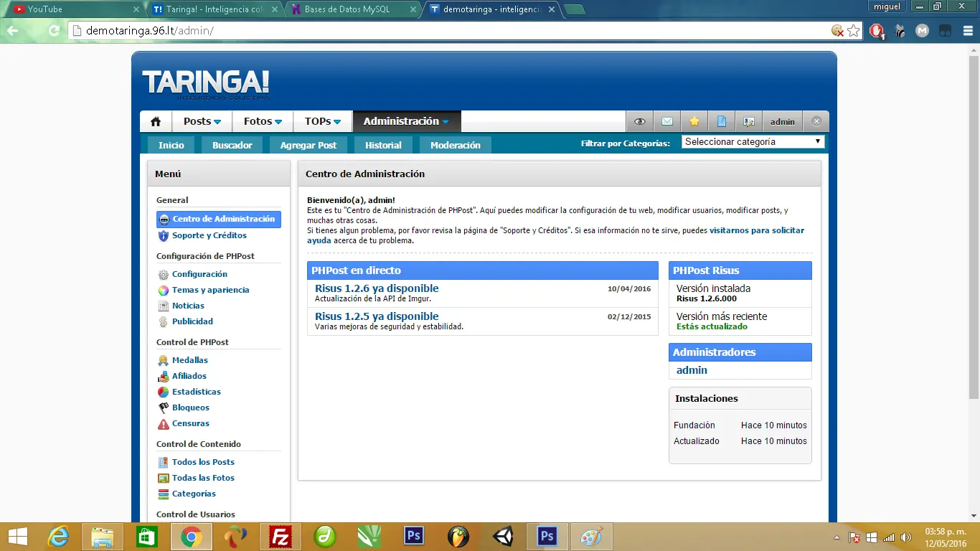This screenshot has height=551, width=980.
Task: Open Afiliados in the sidebar
Action: [189, 376]
